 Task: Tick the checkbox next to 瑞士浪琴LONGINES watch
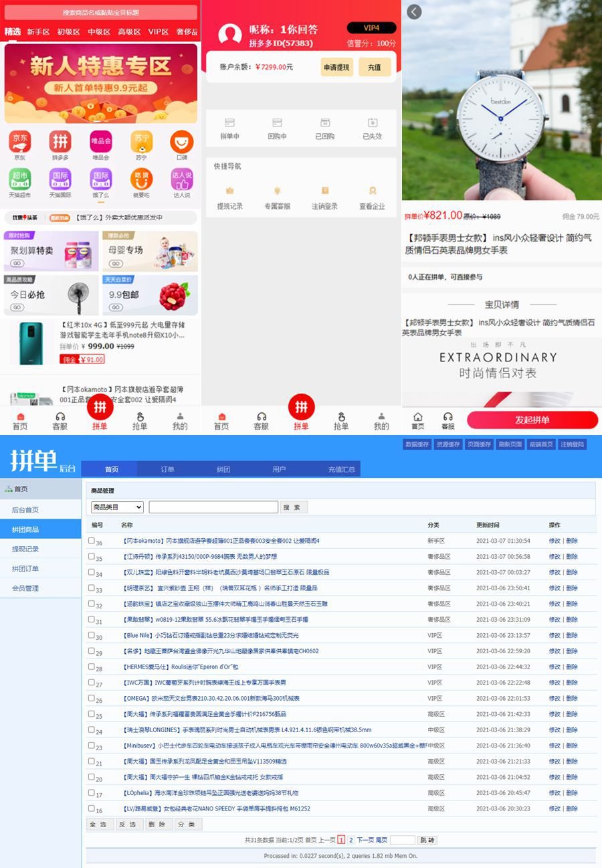[x=91, y=729]
